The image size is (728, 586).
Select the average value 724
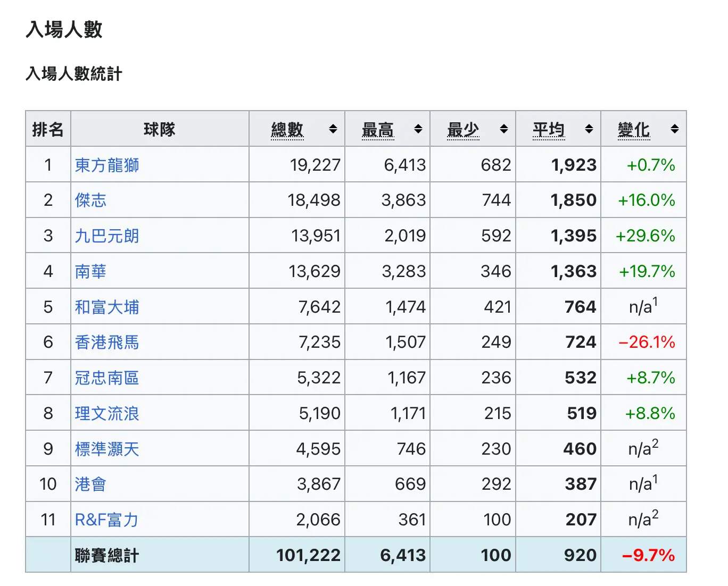click(581, 342)
